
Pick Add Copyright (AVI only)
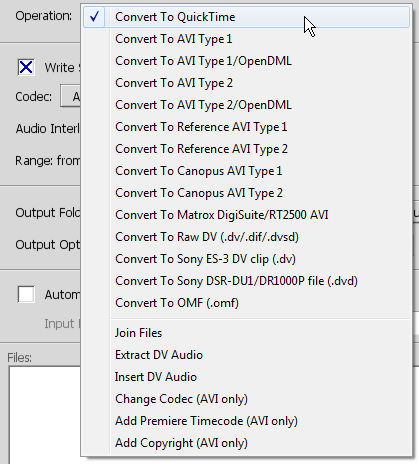tap(246, 443)
